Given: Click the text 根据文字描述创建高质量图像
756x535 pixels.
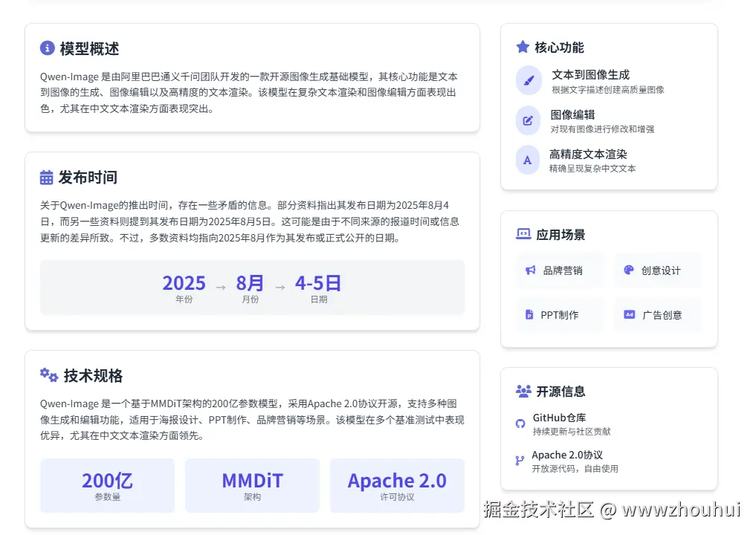Looking at the screenshot, I should click(x=608, y=90).
